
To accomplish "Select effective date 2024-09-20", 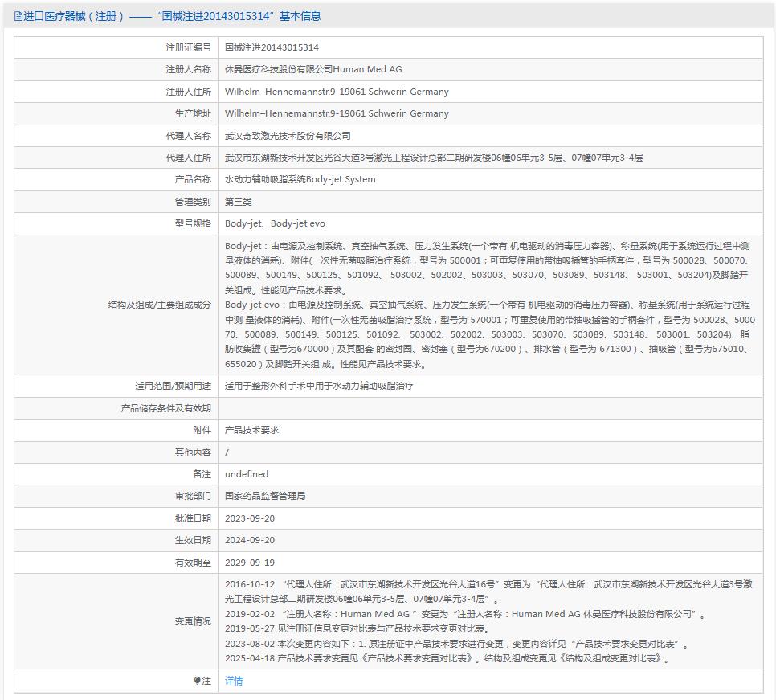I will click(x=249, y=540).
